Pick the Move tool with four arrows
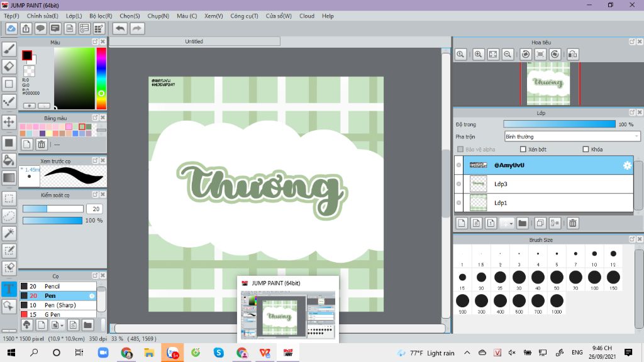644x362 pixels. click(9, 122)
